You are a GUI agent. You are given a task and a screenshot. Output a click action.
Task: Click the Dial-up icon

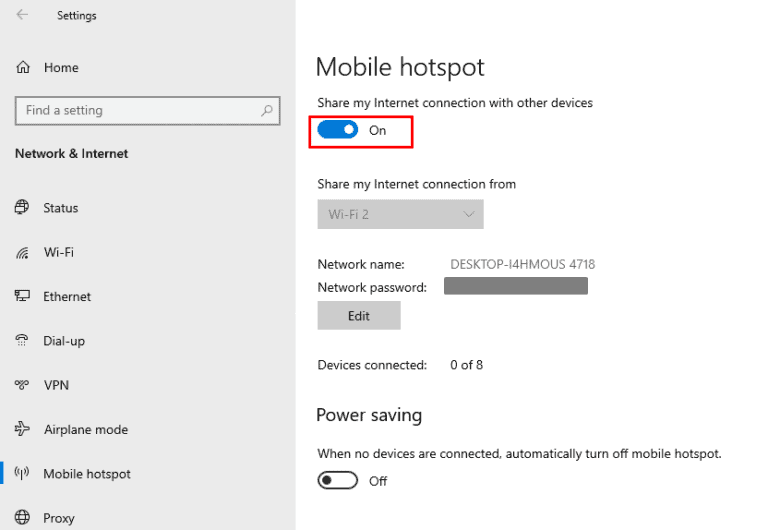22,341
